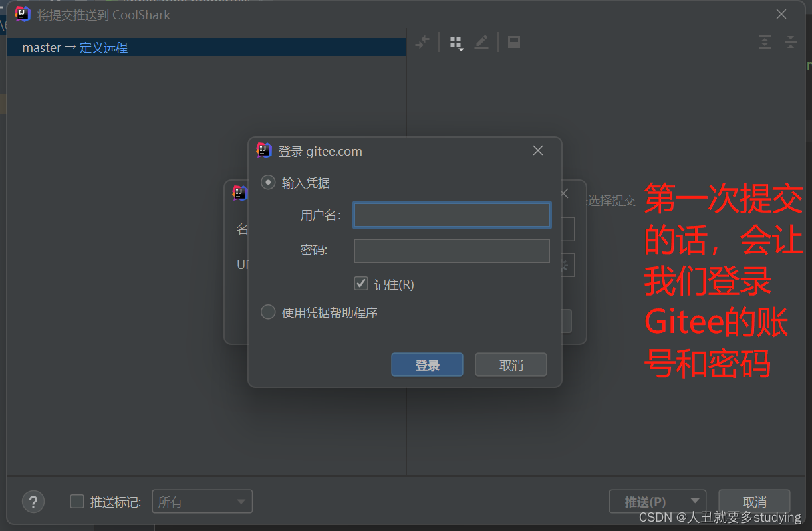
Task: Click IntelliJ logo in gitee login title
Action: click(264, 151)
